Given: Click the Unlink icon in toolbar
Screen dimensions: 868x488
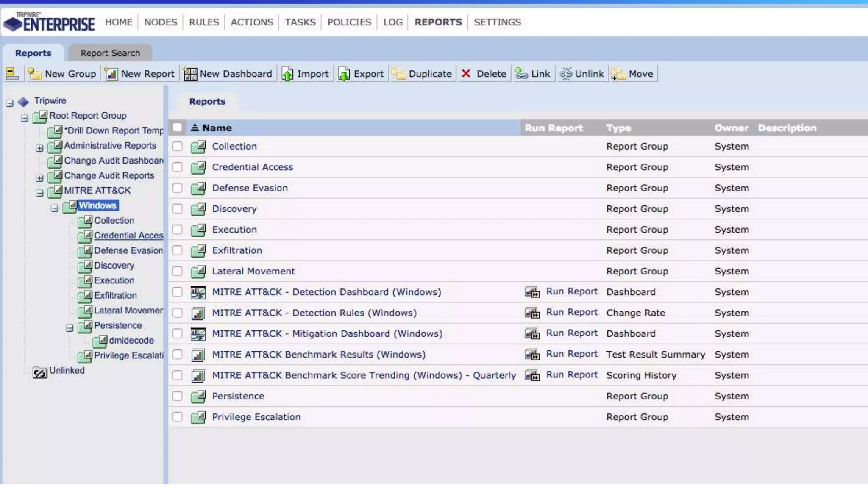Looking at the screenshot, I should pos(566,74).
